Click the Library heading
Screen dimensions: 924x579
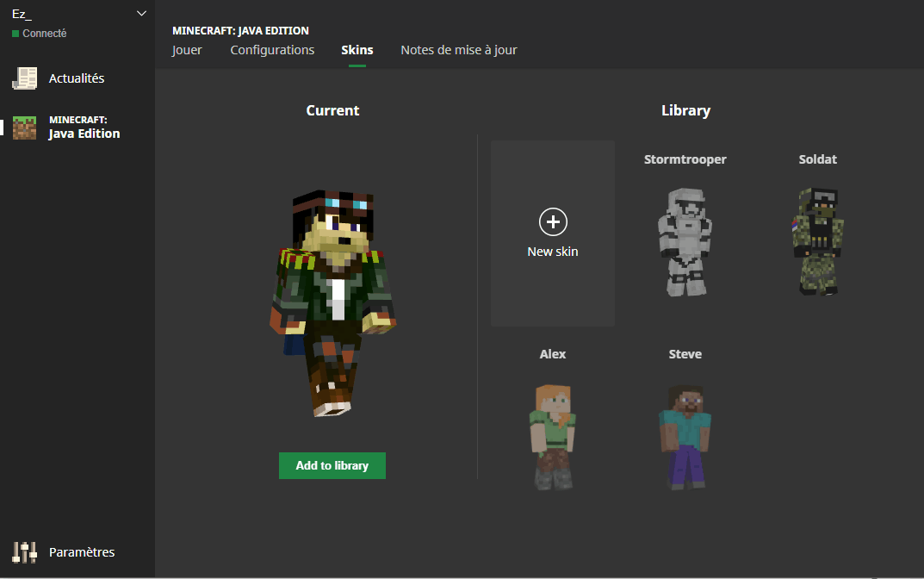point(686,111)
